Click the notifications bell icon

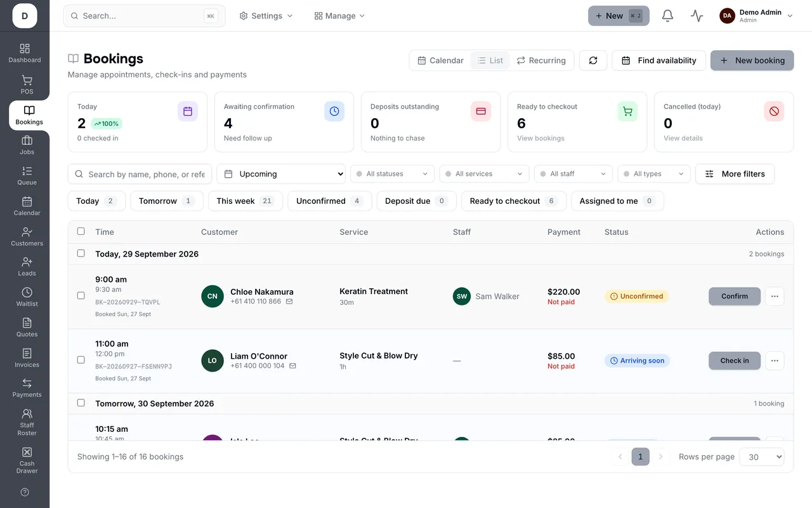[x=667, y=16]
